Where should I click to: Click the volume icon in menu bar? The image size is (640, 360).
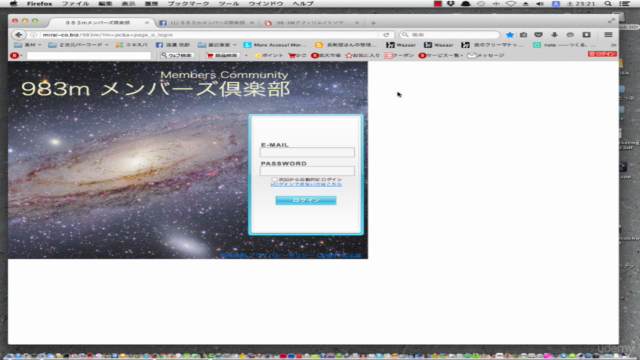[x=540, y=4]
